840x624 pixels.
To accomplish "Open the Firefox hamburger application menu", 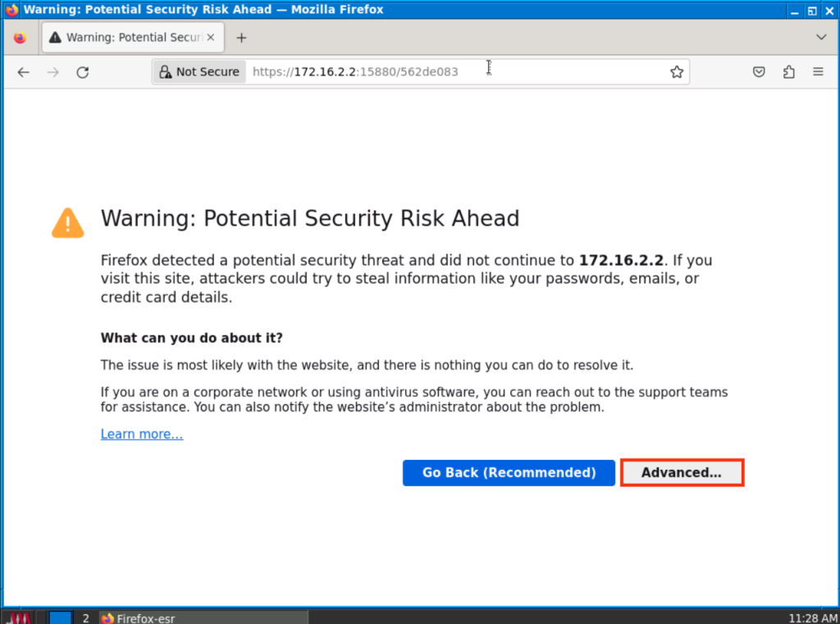I will (818, 72).
